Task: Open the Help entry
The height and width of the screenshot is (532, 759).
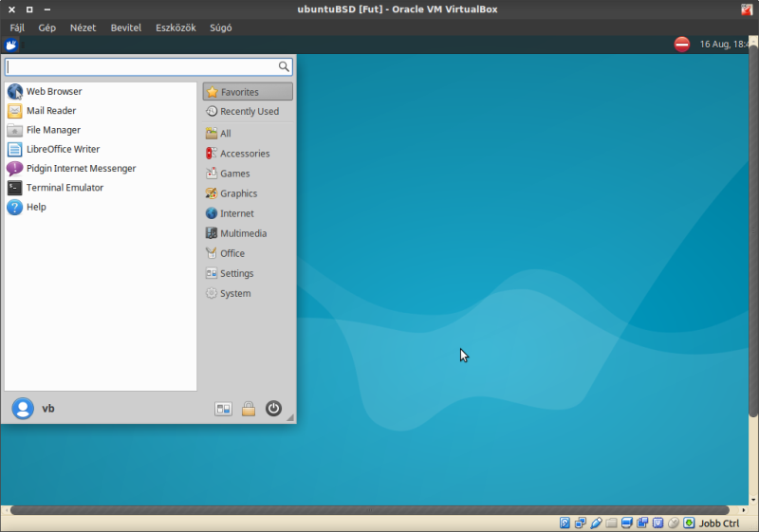Action: (x=101, y=207)
